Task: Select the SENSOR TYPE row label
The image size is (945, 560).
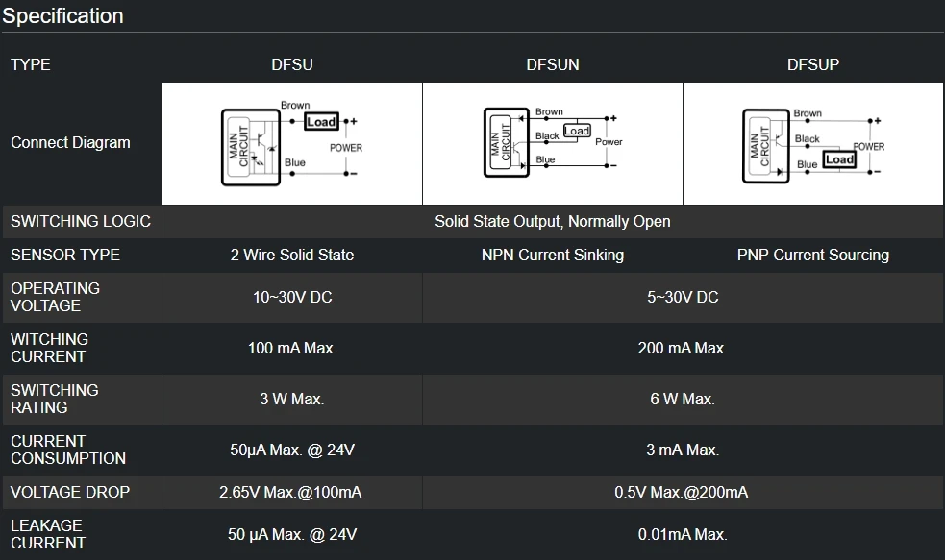Action: (65, 255)
